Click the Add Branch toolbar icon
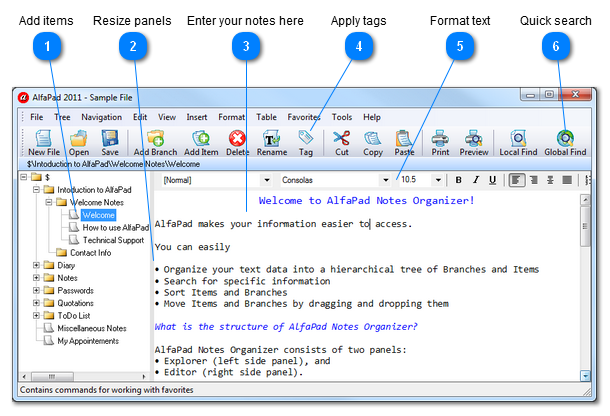610x416 pixels. point(156,138)
